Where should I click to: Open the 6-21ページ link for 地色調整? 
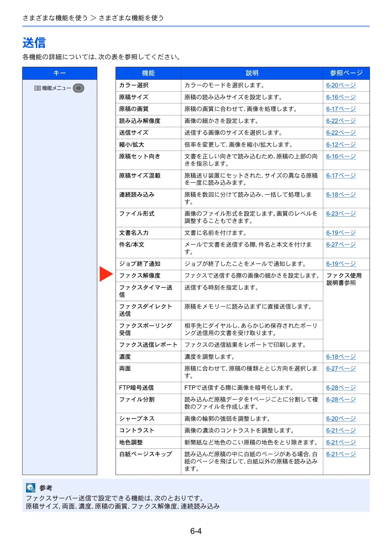341,442
